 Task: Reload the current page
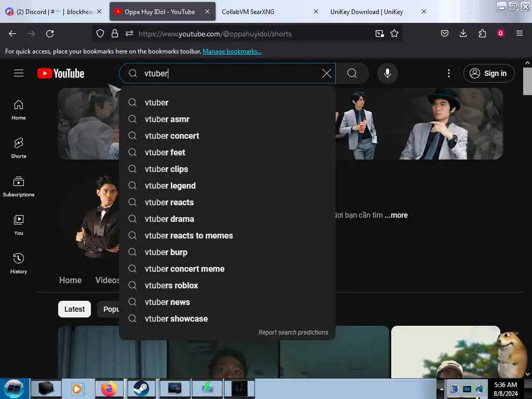[x=50, y=34]
